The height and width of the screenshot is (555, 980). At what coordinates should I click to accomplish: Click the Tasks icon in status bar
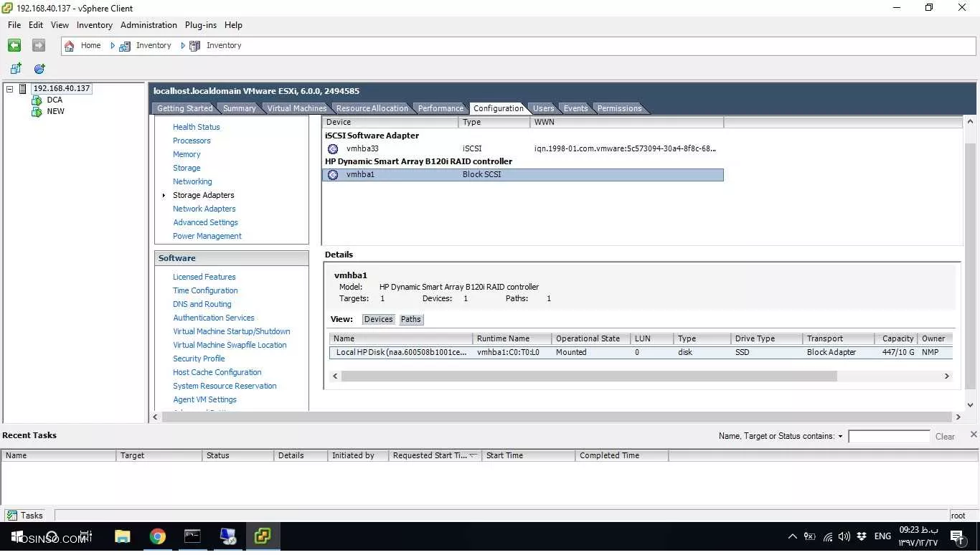(11, 515)
